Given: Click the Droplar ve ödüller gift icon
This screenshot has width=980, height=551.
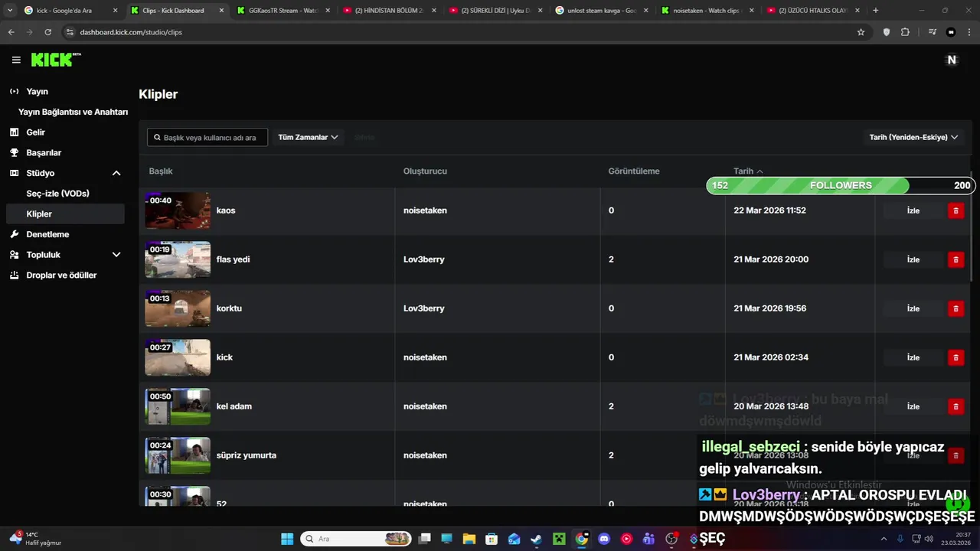Looking at the screenshot, I should point(14,275).
